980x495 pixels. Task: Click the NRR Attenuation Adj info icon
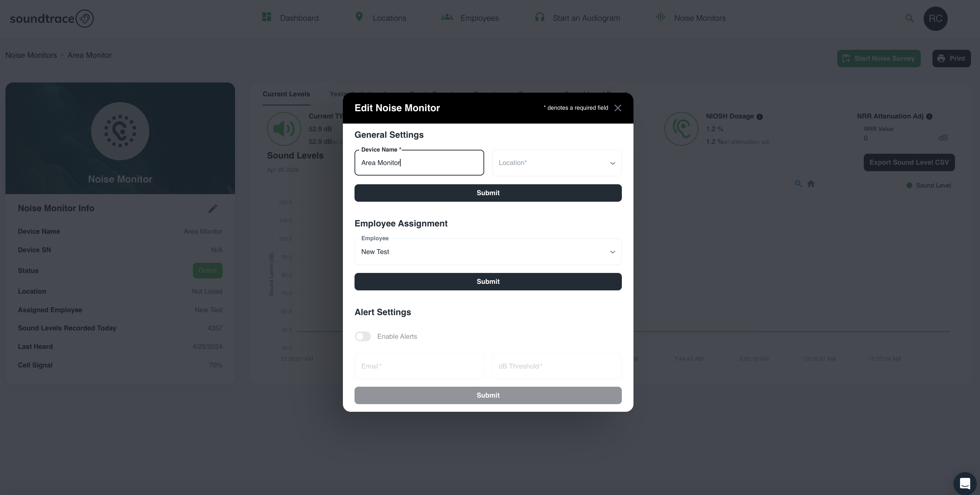coord(929,117)
